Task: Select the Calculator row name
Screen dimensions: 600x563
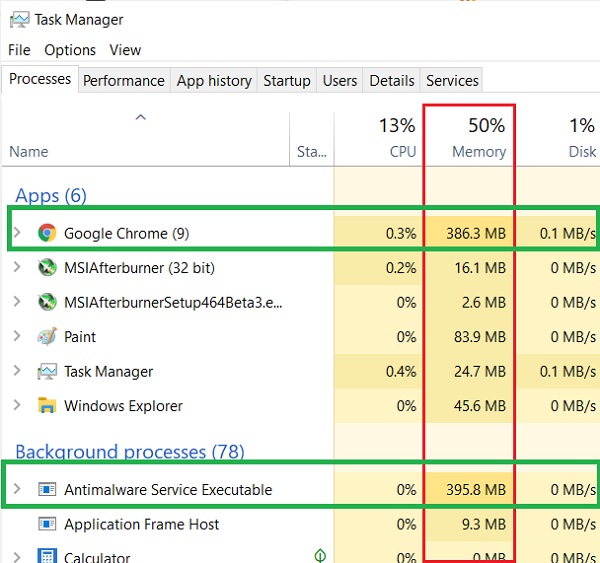Action: pyautogui.click(x=97, y=557)
